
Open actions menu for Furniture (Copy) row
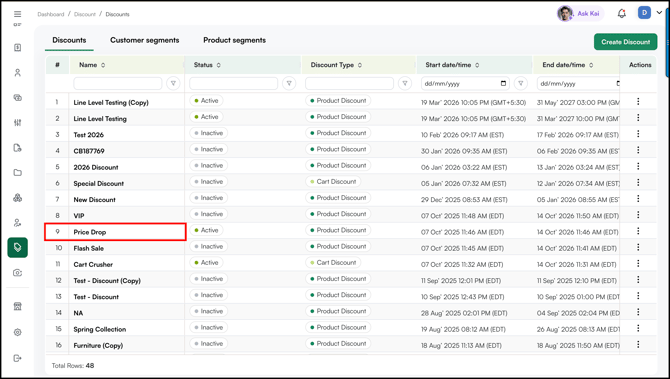coord(638,344)
